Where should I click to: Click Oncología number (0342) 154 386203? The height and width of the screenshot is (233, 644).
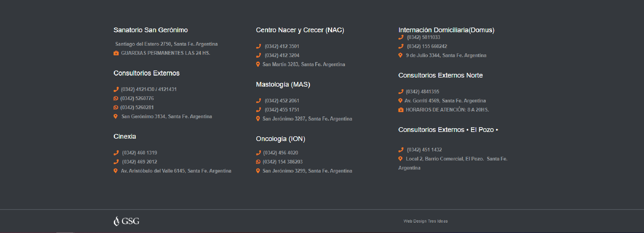(283, 162)
